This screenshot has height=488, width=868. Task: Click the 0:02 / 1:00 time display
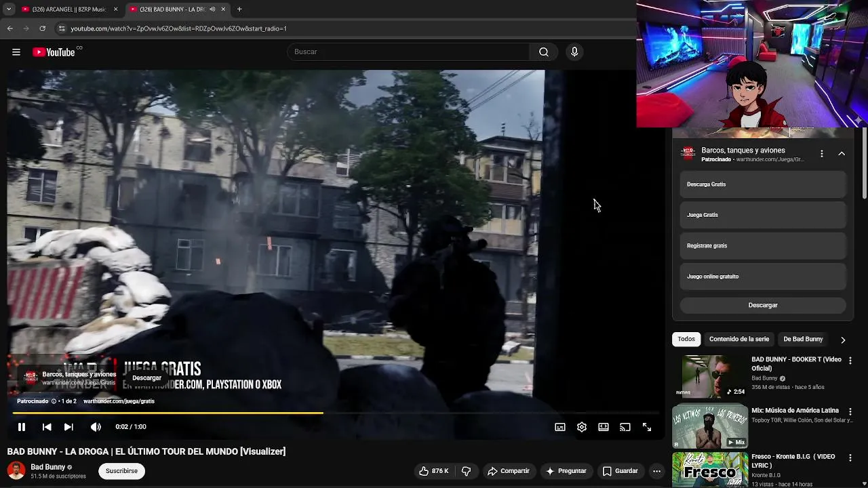pyautogui.click(x=131, y=427)
